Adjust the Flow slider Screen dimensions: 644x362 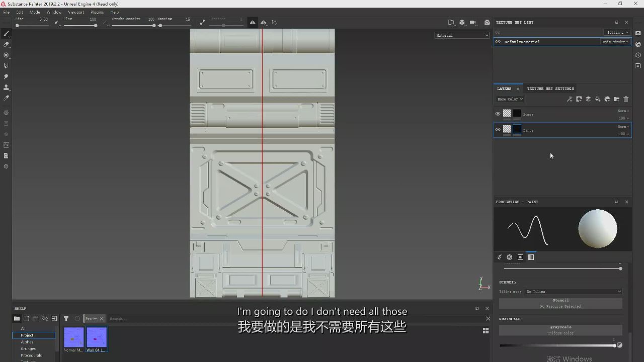pos(80,26)
